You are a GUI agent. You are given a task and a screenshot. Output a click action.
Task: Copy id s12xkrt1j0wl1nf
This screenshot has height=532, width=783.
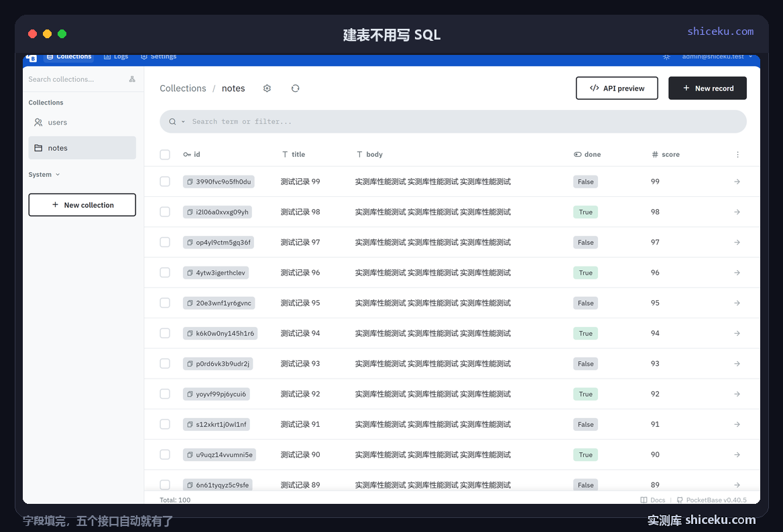[x=190, y=425]
